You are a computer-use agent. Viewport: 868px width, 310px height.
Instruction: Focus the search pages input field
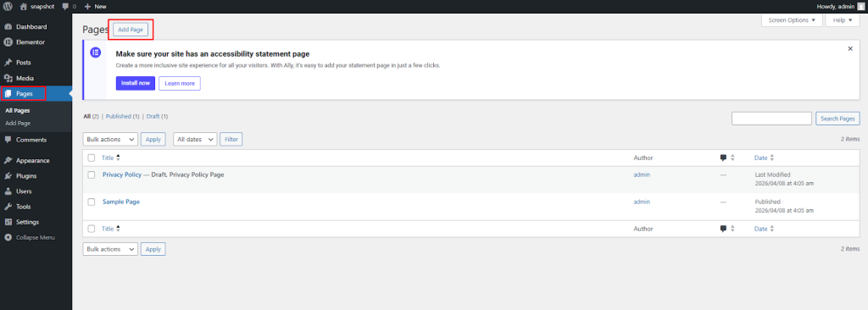(771, 119)
